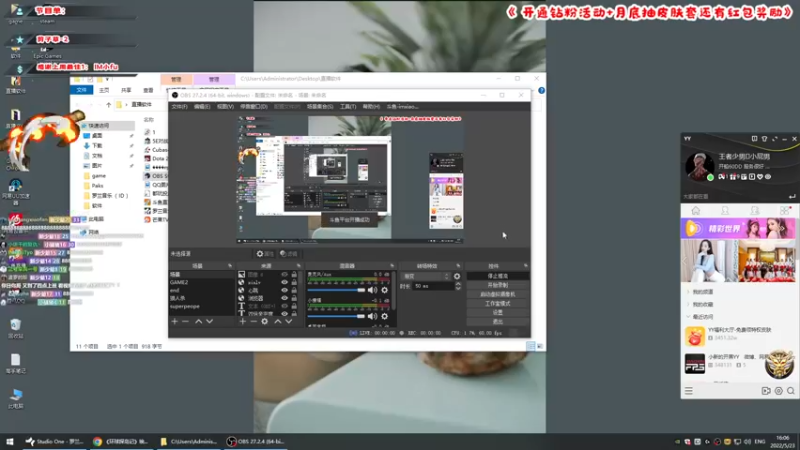
Task: Switch to Studio One on the taskbar
Action: [55, 441]
